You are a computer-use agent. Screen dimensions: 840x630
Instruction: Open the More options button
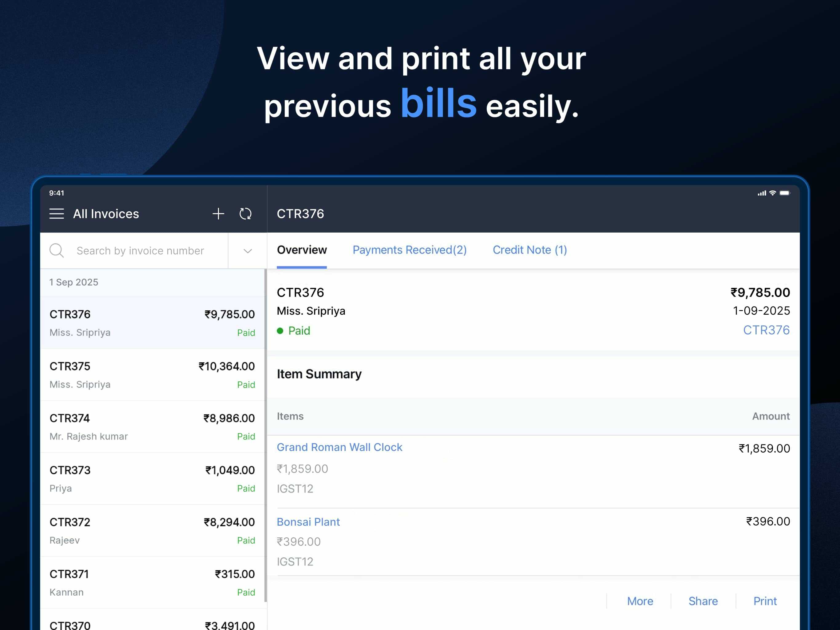pos(640,601)
